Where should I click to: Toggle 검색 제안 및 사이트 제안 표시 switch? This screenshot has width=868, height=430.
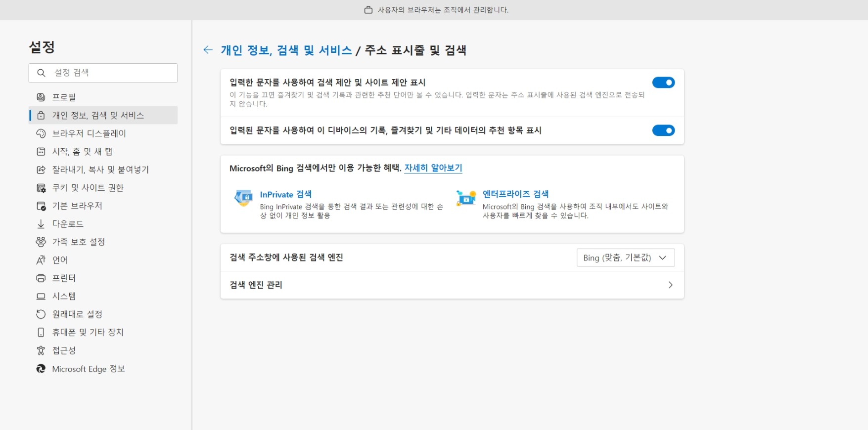pyautogui.click(x=663, y=83)
